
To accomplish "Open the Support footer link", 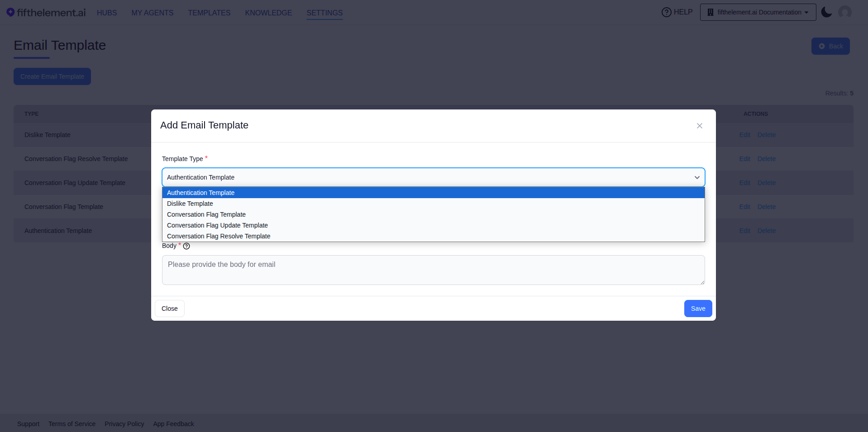I will click(28, 424).
